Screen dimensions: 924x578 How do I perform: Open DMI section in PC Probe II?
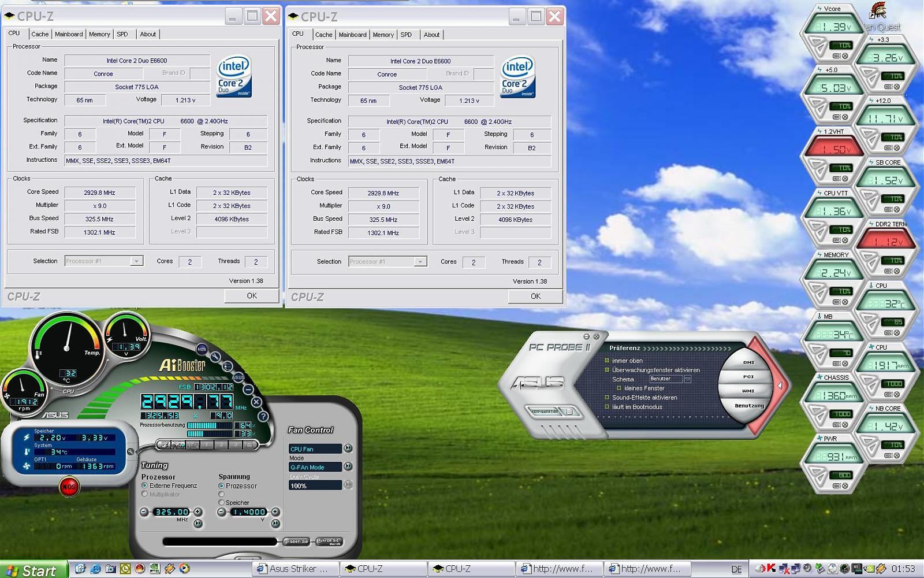pos(748,362)
